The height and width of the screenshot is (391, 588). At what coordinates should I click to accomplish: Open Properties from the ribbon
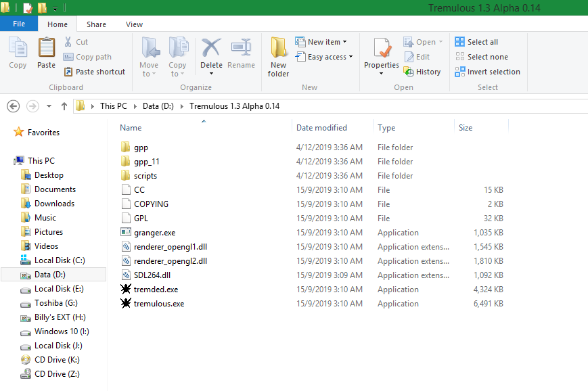click(382, 53)
